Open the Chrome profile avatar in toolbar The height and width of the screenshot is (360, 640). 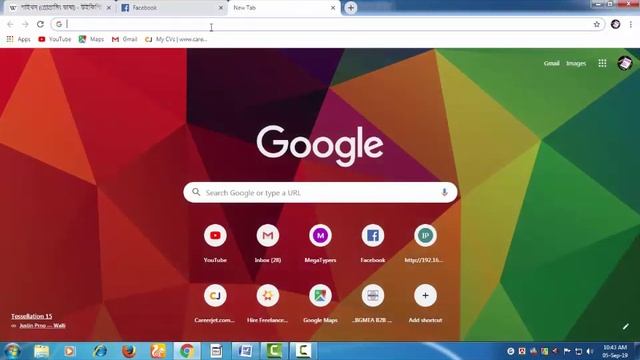pos(616,24)
